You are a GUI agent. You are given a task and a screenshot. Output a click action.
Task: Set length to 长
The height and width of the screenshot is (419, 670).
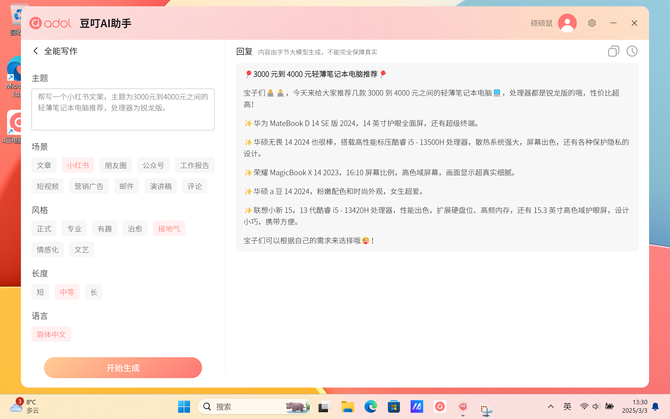pos(94,292)
